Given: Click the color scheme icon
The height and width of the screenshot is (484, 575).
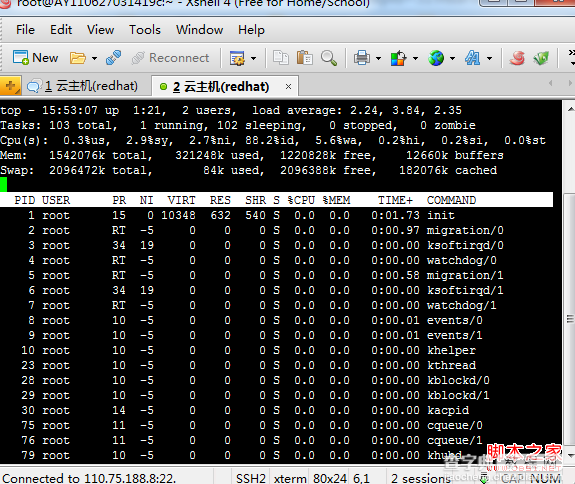Looking at the screenshot, I should coord(399,58).
